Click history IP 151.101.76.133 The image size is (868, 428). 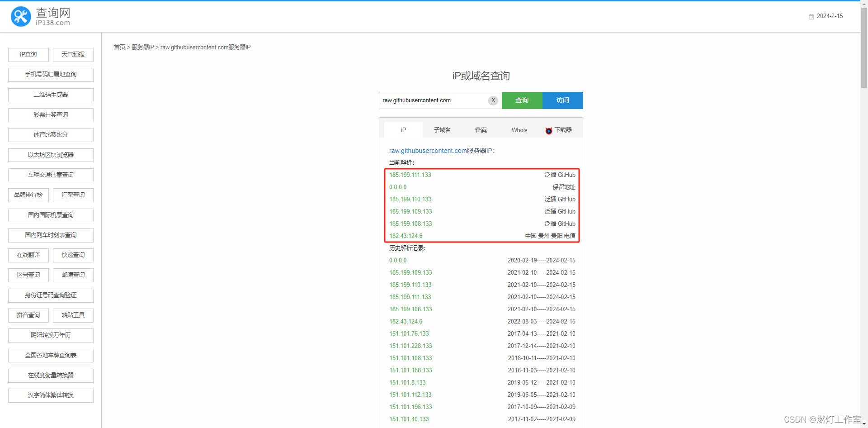[x=409, y=333]
